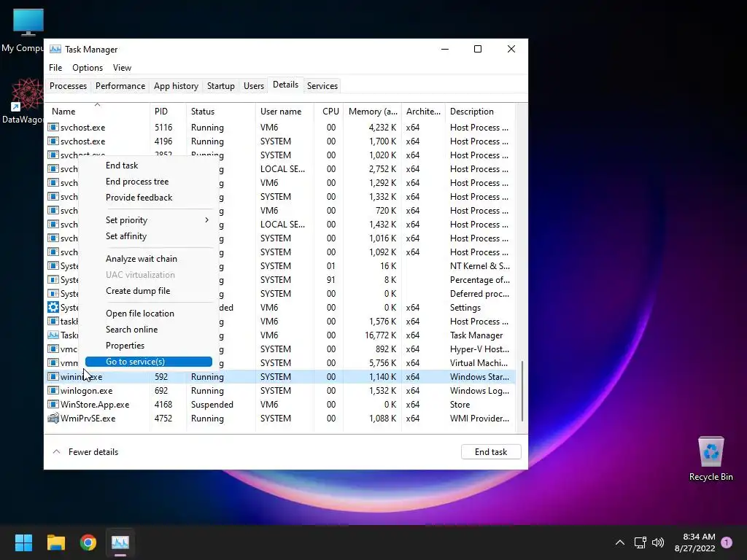Switch to the Startup tab
The width and height of the screenshot is (747, 560).
[220, 86]
